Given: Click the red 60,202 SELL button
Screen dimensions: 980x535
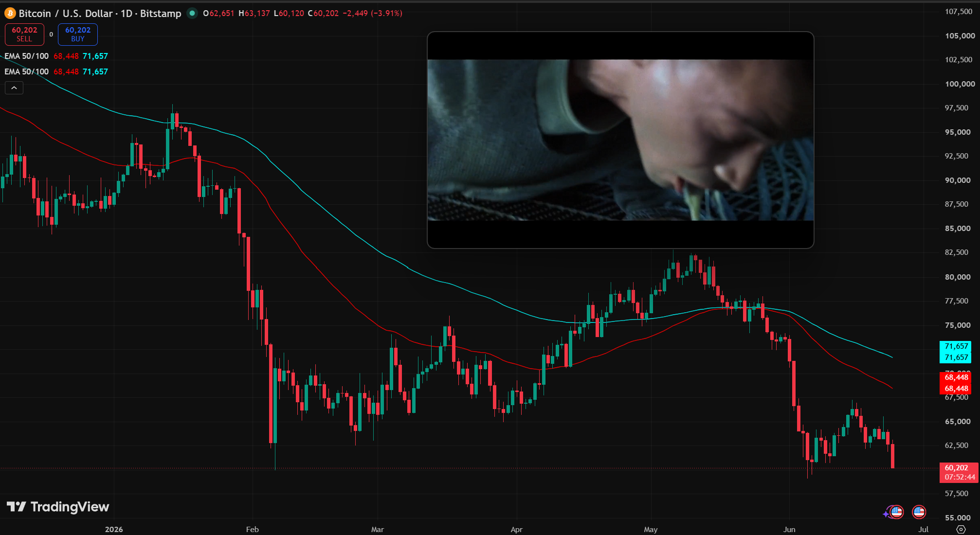Looking at the screenshot, I should point(24,34).
